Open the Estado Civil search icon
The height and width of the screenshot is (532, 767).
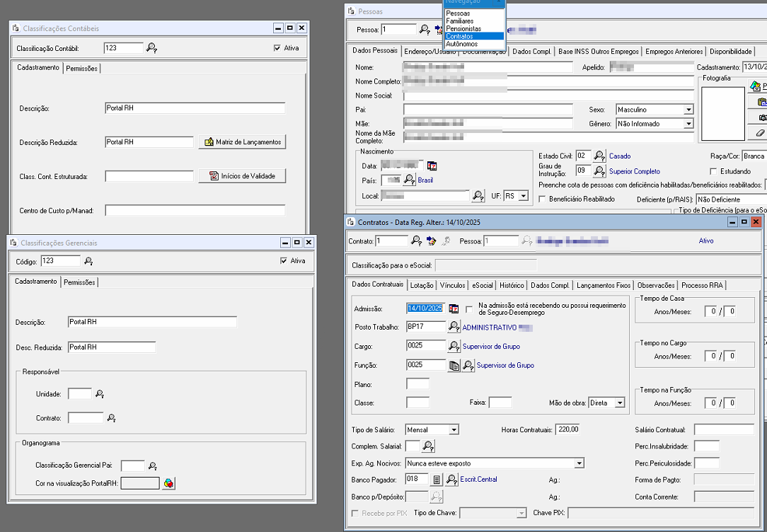point(599,156)
